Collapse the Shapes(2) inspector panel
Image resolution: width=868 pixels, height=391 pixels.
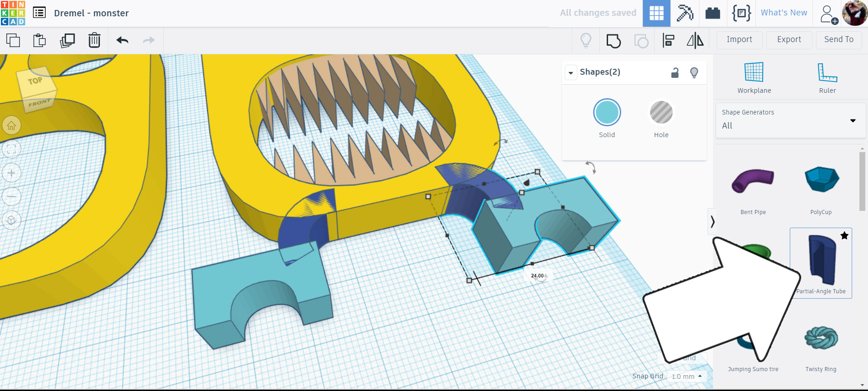tap(571, 72)
